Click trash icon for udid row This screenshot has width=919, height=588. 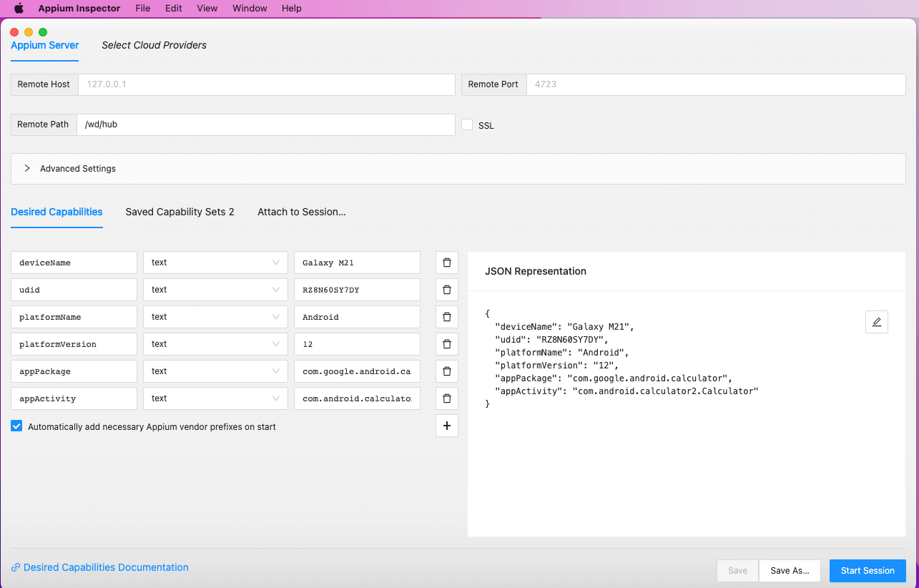pyautogui.click(x=447, y=290)
